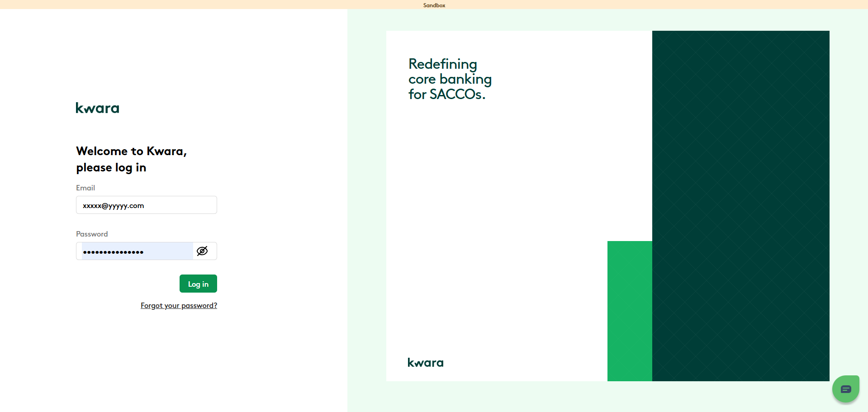Click the Log in button
Screen dimensions: 868x412
pos(198,284)
